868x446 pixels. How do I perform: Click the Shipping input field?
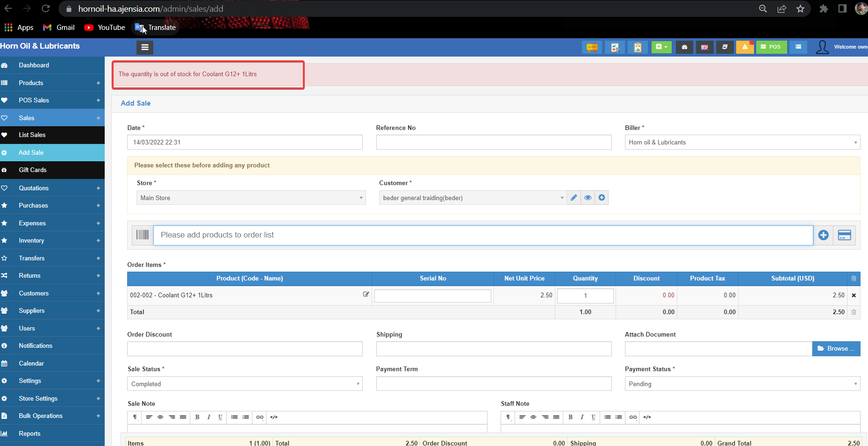494,349
